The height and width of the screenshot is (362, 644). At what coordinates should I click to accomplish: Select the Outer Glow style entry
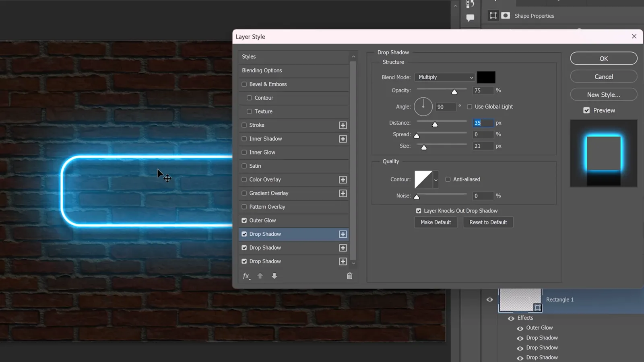click(262, 220)
